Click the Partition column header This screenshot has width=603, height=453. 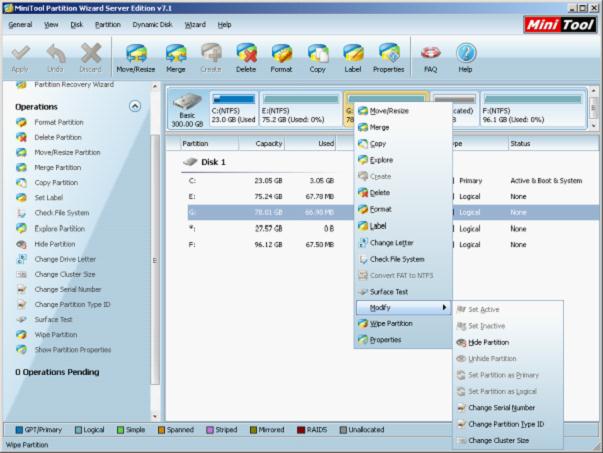point(210,143)
